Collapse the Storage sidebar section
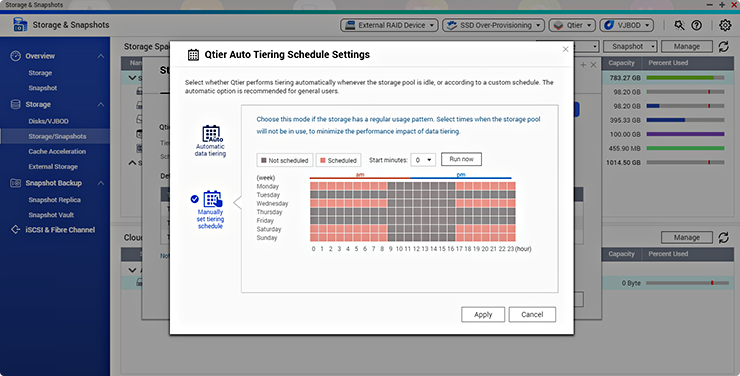Viewport: 740px width, 376px height. pyautogui.click(x=101, y=105)
